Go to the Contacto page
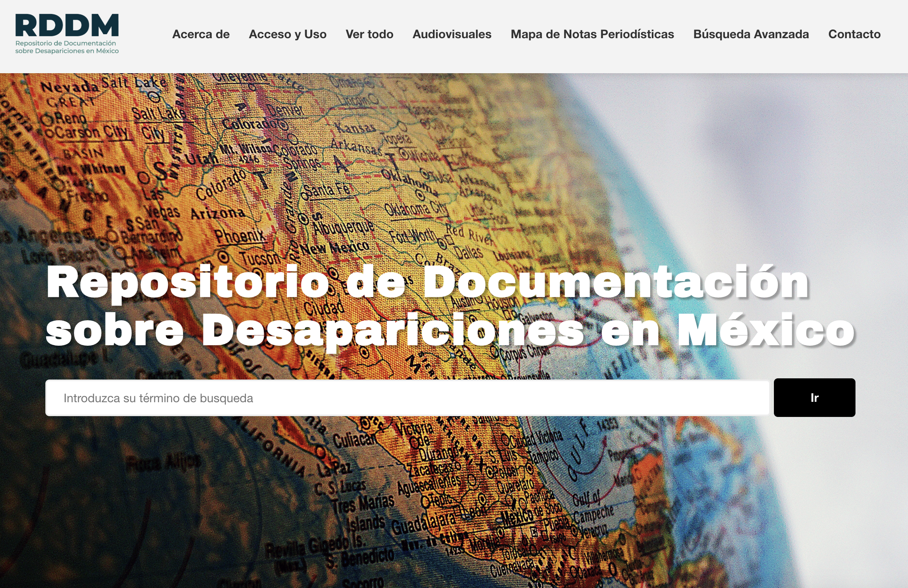Screen dimensions: 908x588 click(855, 34)
